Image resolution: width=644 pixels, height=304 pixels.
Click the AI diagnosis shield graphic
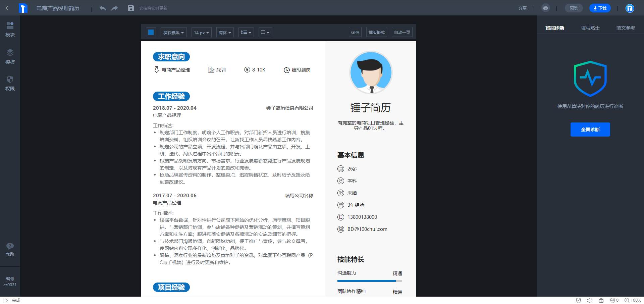(590, 79)
